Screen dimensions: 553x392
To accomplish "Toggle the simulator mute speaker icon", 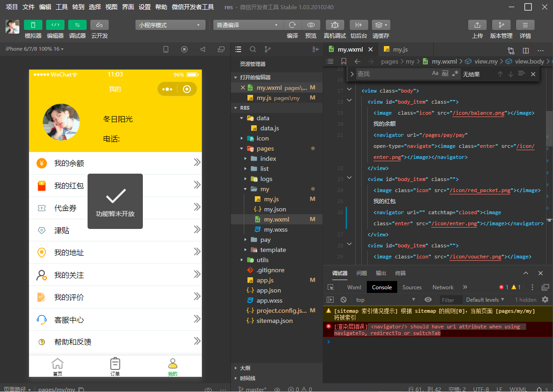I will 203,49.
